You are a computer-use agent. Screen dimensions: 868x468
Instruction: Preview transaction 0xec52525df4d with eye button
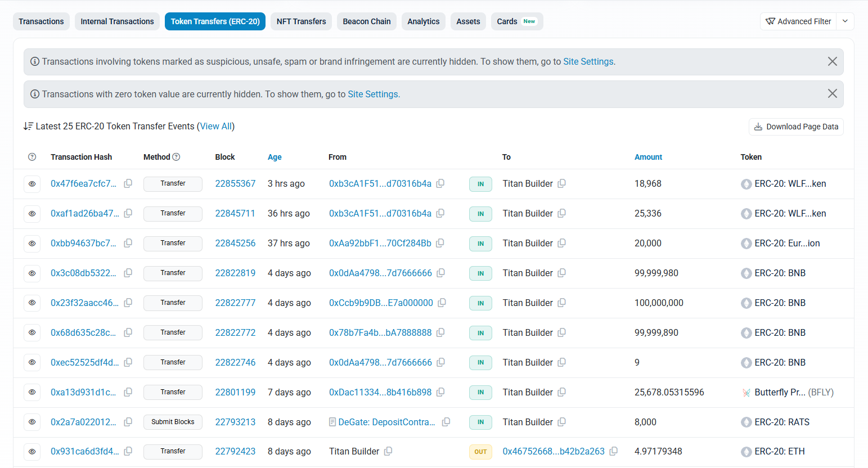[x=32, y=362]
